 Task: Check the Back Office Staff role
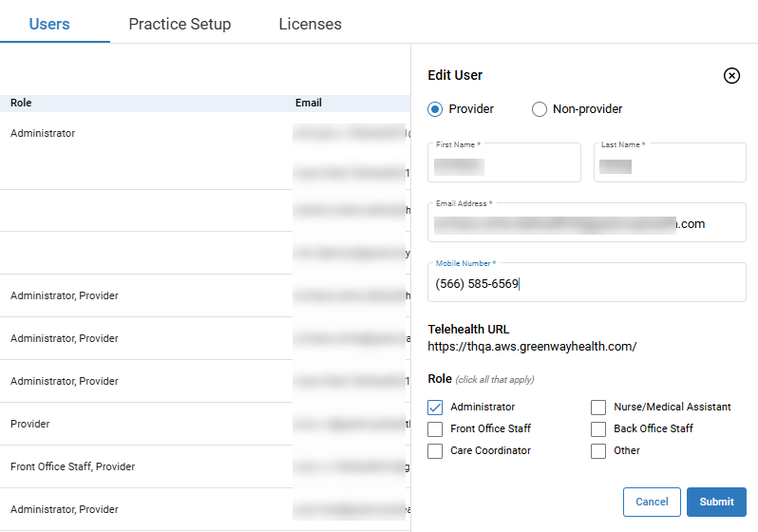pos(598,429)
